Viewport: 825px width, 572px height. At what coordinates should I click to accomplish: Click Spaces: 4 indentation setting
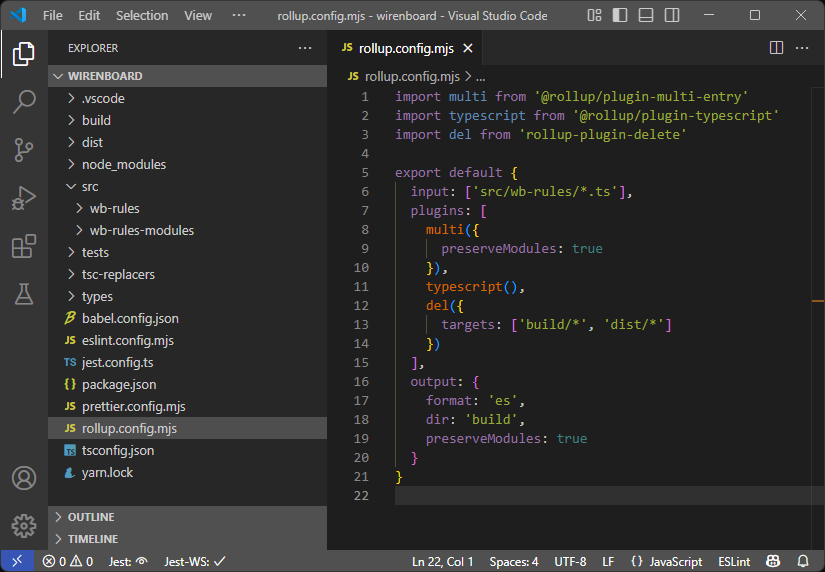(x=514, y=562)
